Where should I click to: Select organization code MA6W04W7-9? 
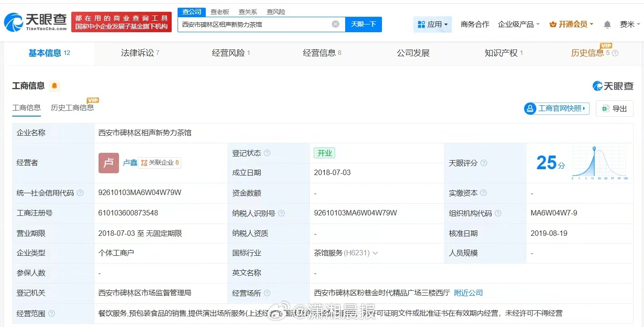[554, 213]
